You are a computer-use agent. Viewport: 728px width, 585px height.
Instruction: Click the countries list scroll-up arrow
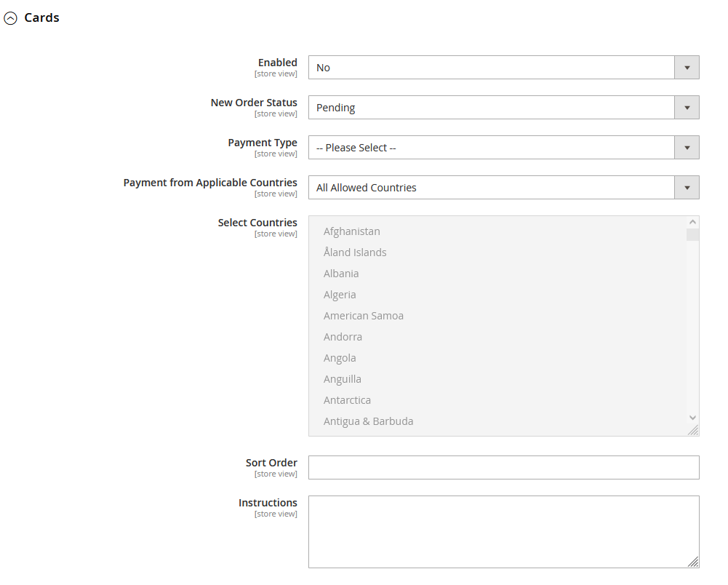(x=692, y=223)
